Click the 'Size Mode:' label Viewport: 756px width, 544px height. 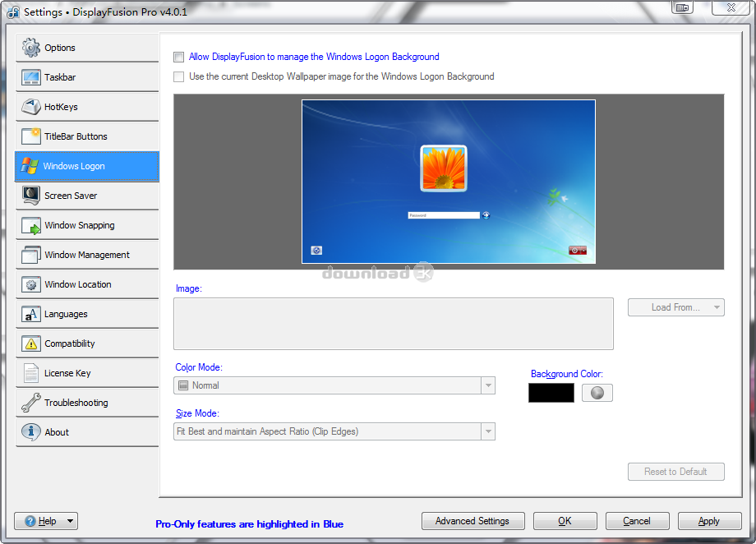197,413
